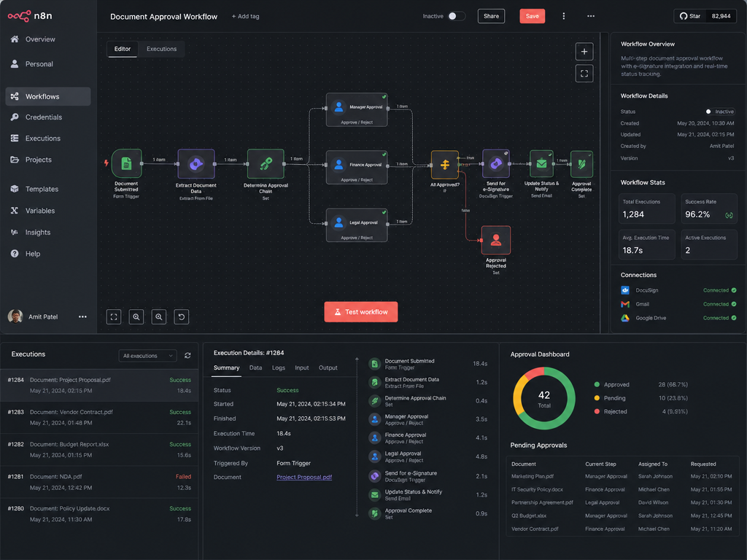
Task: Open the horizontal ellipsis menu in header
Action: (x=591, y=16)
